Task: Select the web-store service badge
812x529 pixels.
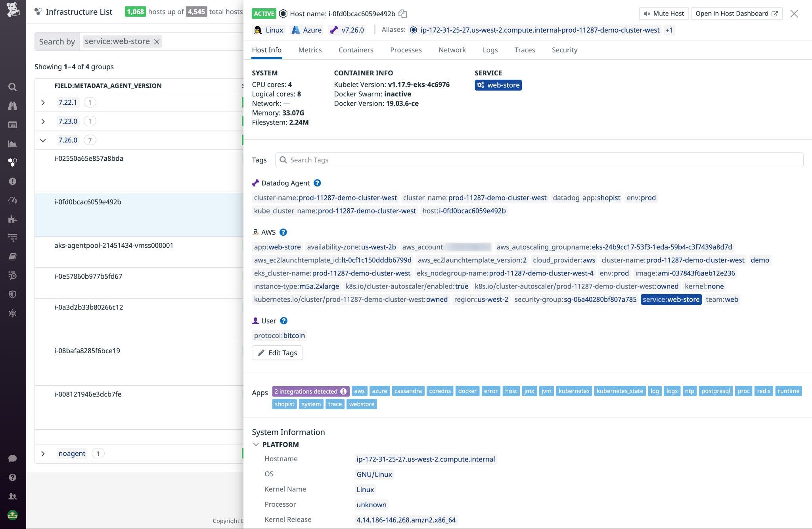Action: (498, 85)
